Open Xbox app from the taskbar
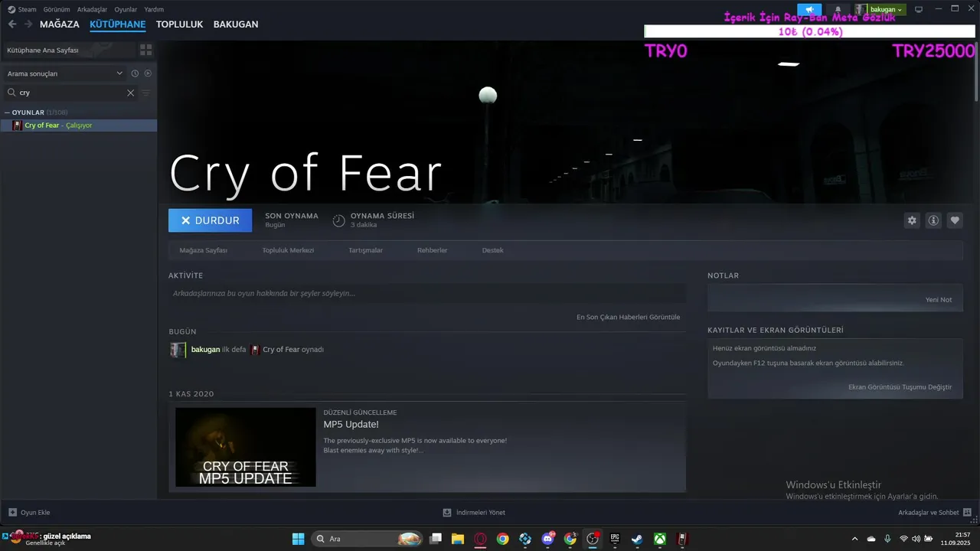 pyautogui.click(x=660, y=539)
